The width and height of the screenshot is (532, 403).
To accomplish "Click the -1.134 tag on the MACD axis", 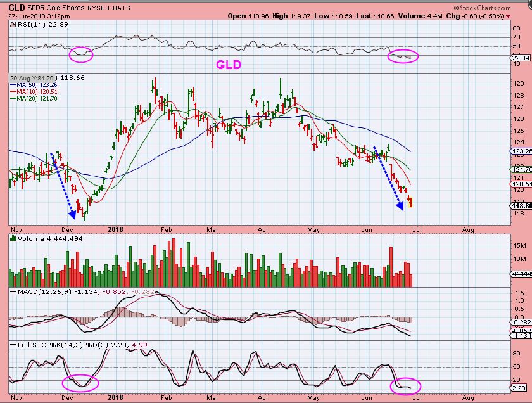I will (521, 335).
